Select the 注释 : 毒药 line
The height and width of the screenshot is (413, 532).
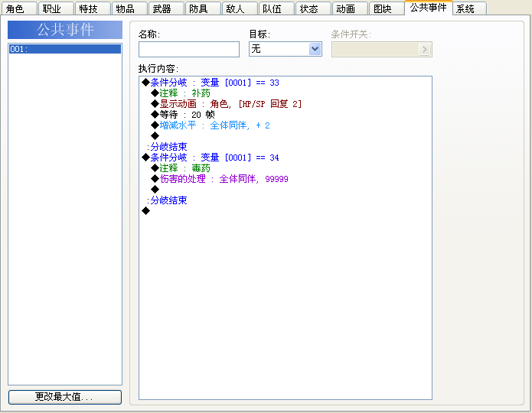coord(285,167)
